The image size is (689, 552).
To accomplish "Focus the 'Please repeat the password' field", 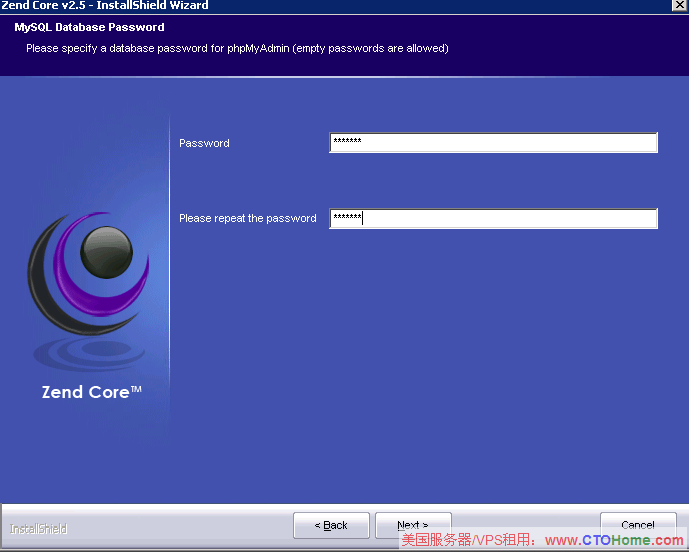I will [493, 218].
